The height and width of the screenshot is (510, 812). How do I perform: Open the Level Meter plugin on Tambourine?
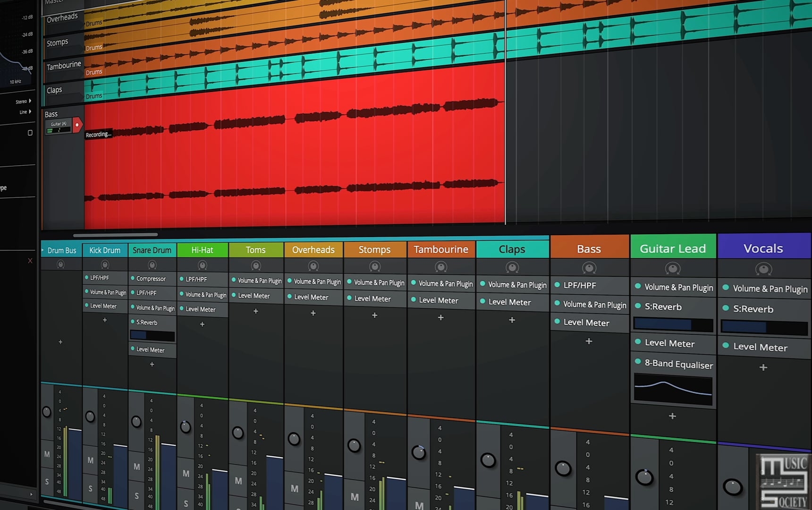439,300
